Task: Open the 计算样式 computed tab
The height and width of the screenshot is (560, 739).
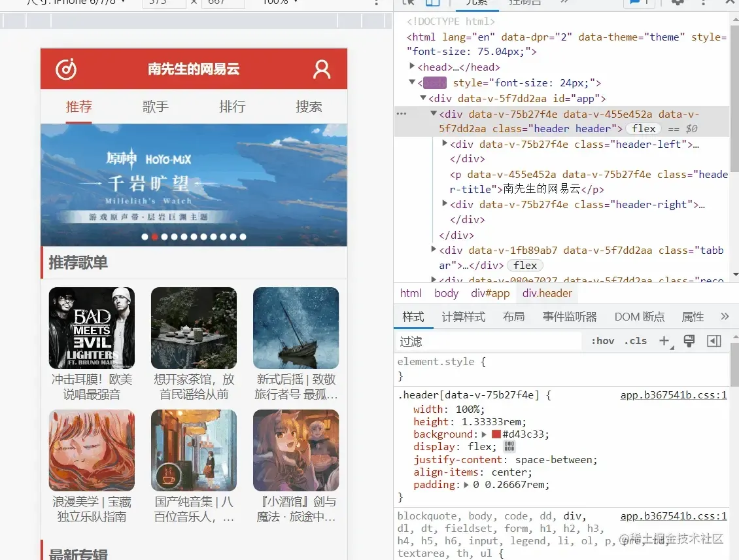Action: [463, 317]
